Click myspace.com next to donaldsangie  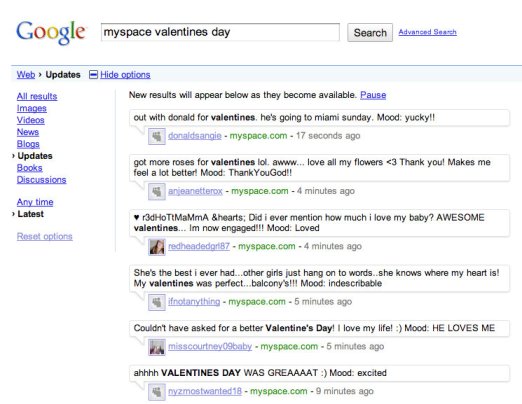258,136
